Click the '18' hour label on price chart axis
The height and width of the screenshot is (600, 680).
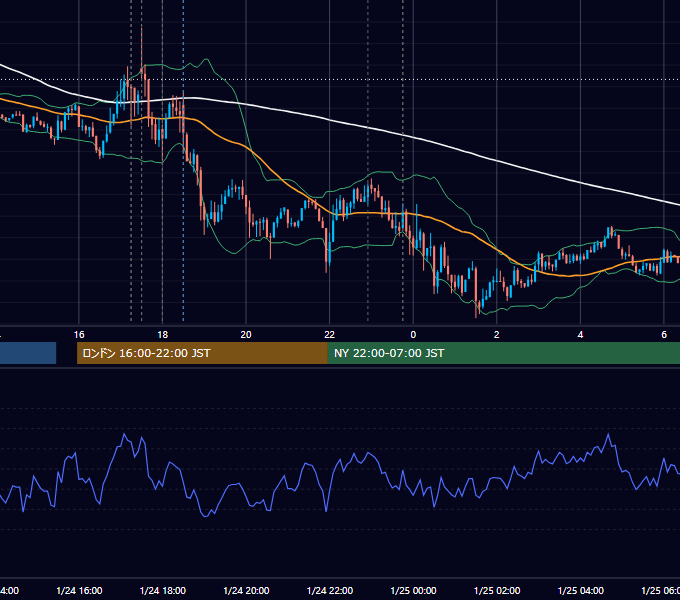tap(163, 335)
